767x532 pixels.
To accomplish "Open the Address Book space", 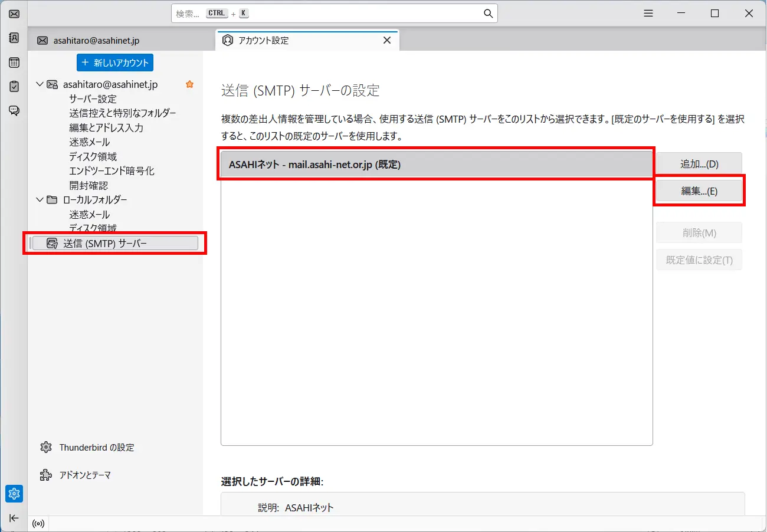I will click(x=14, y=38).
